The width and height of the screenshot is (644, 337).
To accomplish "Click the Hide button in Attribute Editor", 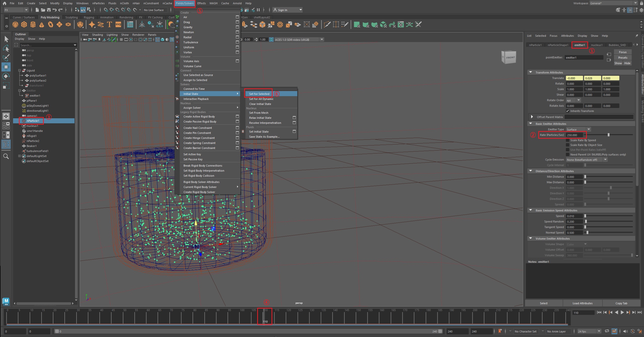I will tap(627, 63).
